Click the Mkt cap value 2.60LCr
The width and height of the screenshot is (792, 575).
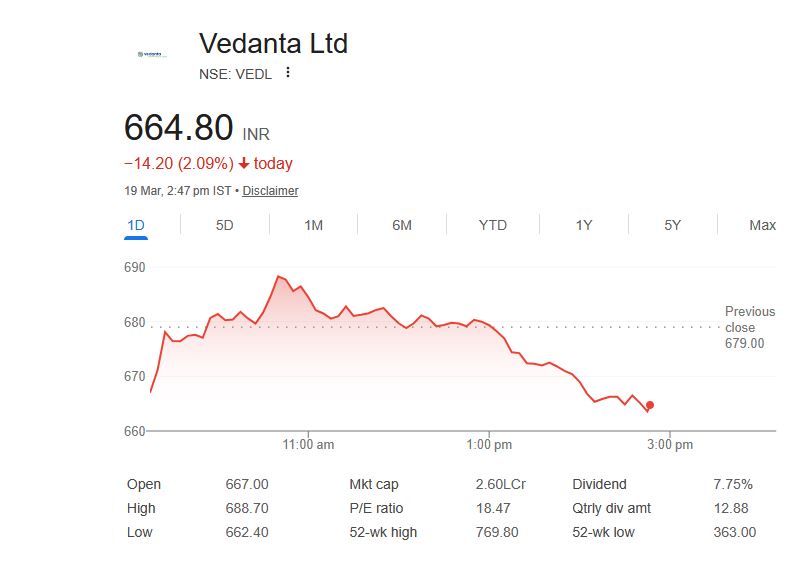pyautogui.click(x=500, y=484)
